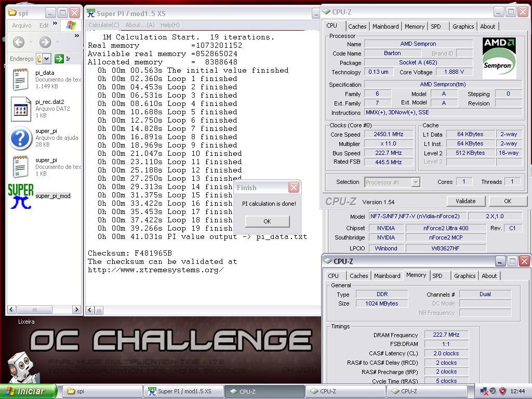Click the Super PI title bar icon
The height and width of the screenshot is (399, 532).
(90, 13)
